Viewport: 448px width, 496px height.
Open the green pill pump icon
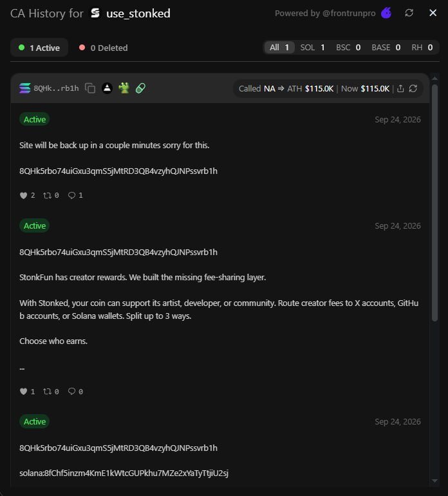point(140,88)
